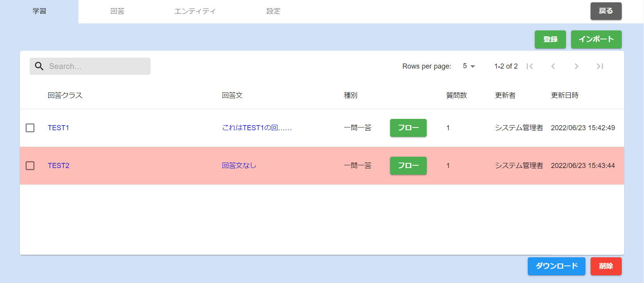This screenshot has width=644, height=283.
Task: Open the エンティティ tab
Action: point(195,11)
